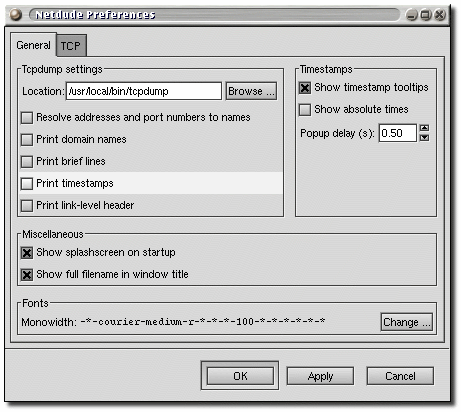
Task: Increase popup delay with up arrow
Action: coord(424,128)
